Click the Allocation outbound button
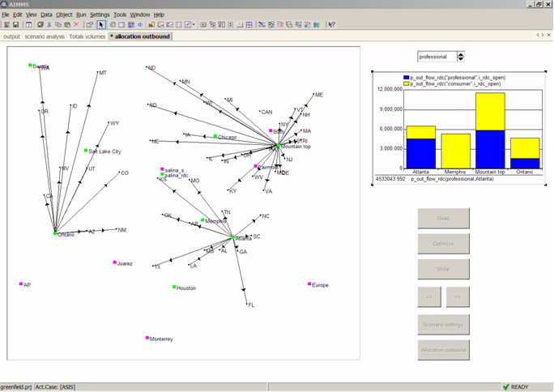This screenshot has height=392, width=554. click(x=443, y=350)
